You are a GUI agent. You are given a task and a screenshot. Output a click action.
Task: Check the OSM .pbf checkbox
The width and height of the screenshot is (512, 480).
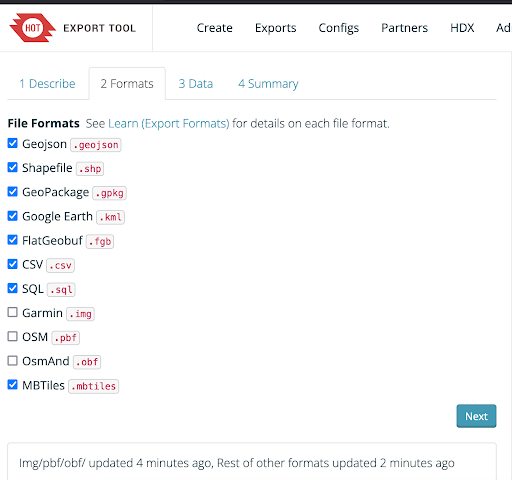(x=12, y=336)
